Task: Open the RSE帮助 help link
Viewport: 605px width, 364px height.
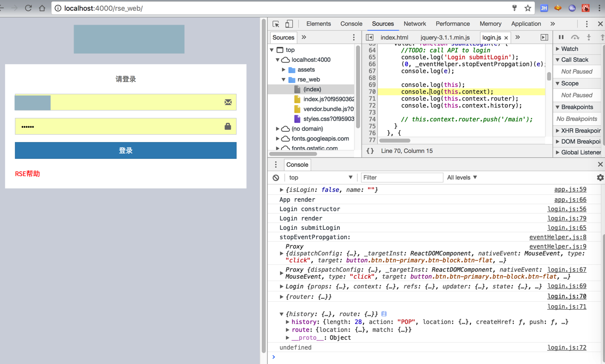Action: click(x=28, y=174)
